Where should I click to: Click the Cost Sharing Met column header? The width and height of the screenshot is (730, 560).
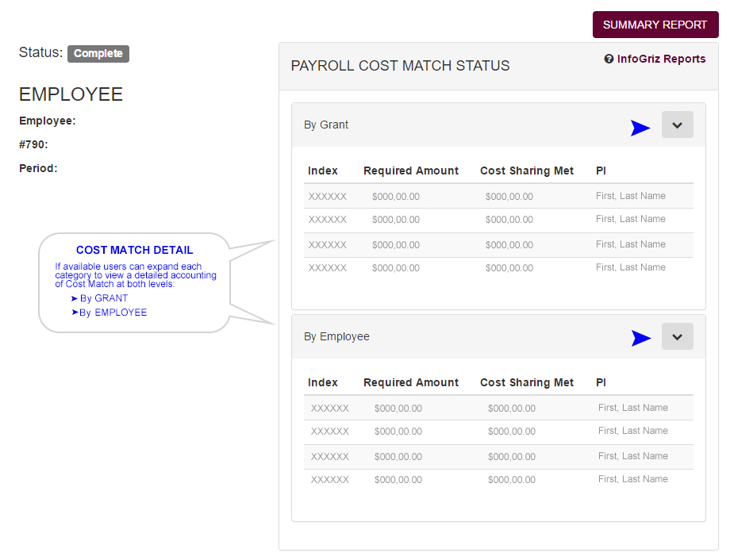(527, 170)
